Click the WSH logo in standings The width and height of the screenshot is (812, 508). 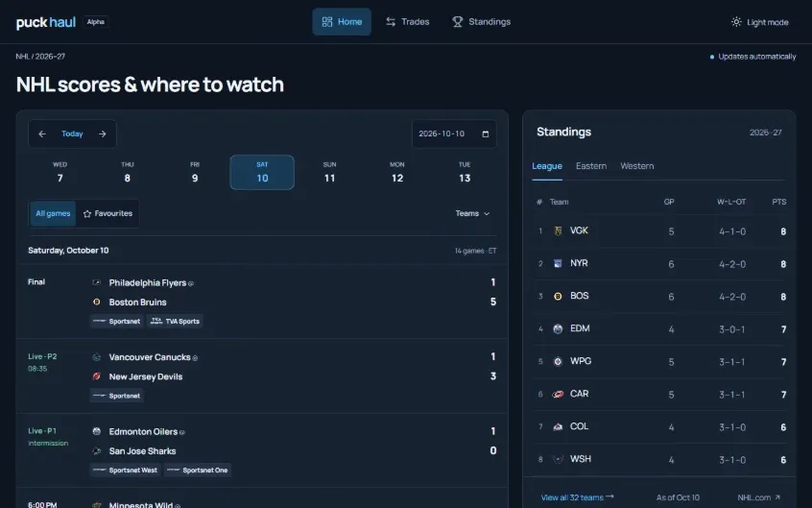pos(558,460)
